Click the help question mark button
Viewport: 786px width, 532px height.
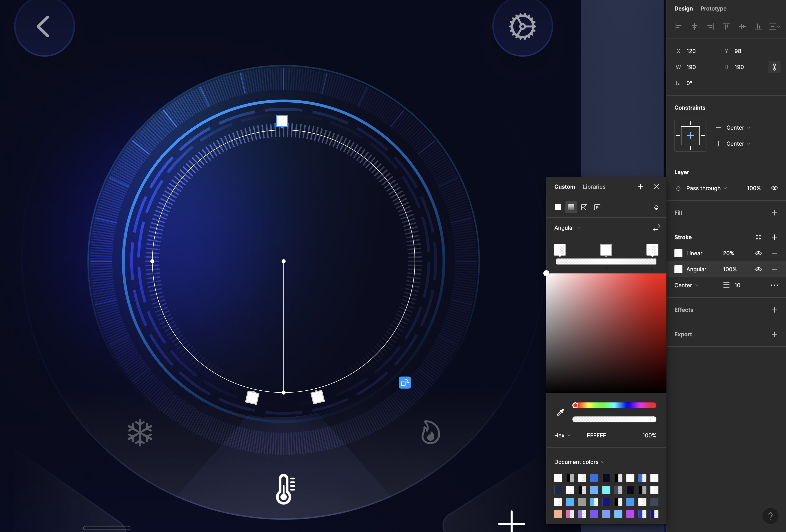point(770,516)
